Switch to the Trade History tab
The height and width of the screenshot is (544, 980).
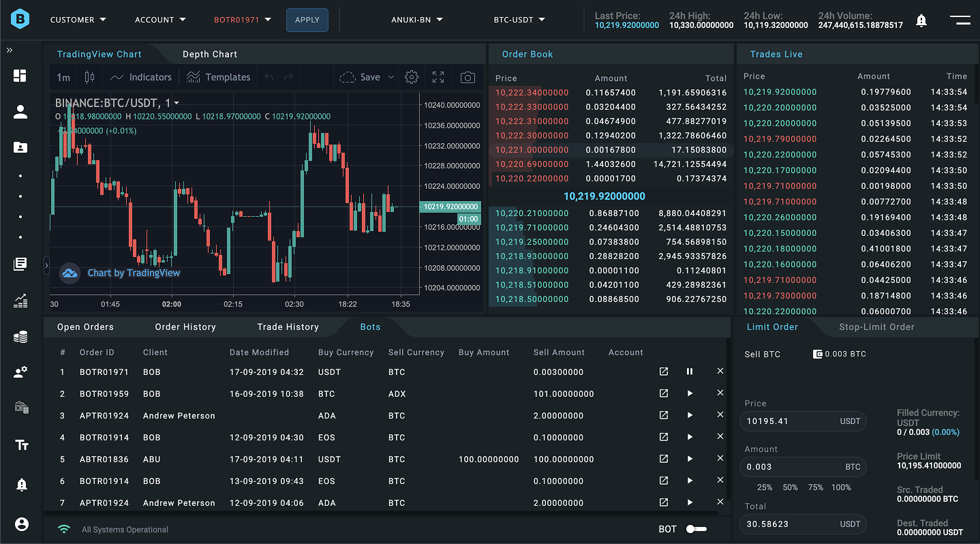tap(288, 327)
